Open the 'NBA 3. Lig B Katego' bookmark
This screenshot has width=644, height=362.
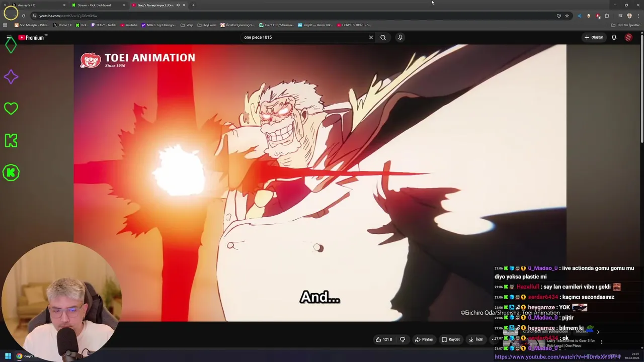(x=158, y=25)
